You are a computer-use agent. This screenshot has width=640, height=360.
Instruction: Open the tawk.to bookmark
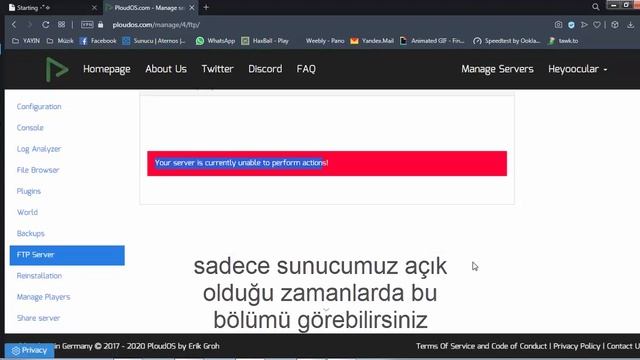coord(563,41)
